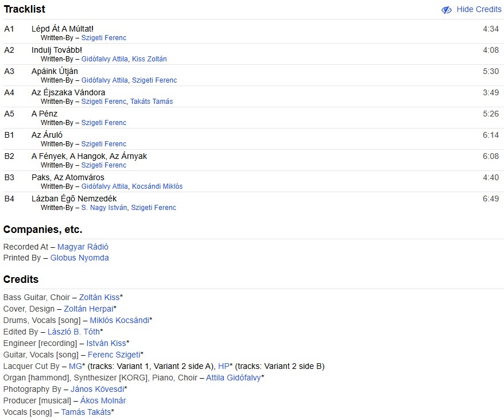
Task: Click the HP lacquer cut link
Action: coord(223,366)
